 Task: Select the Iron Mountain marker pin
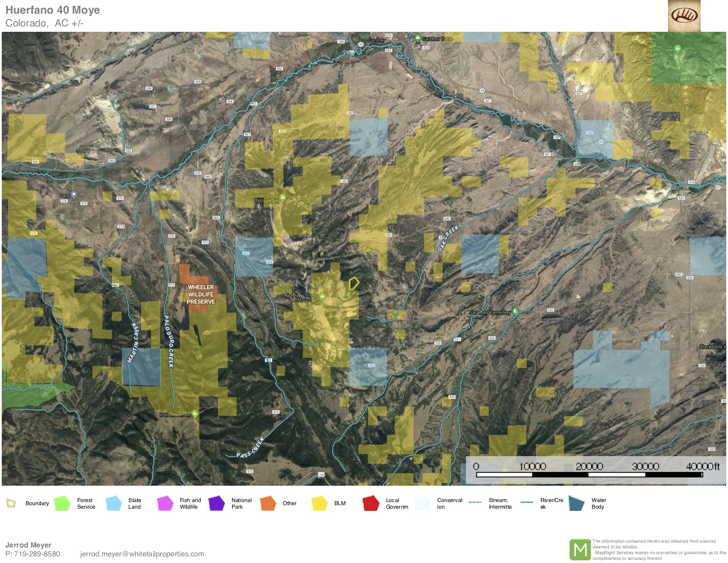coord(195,414)
